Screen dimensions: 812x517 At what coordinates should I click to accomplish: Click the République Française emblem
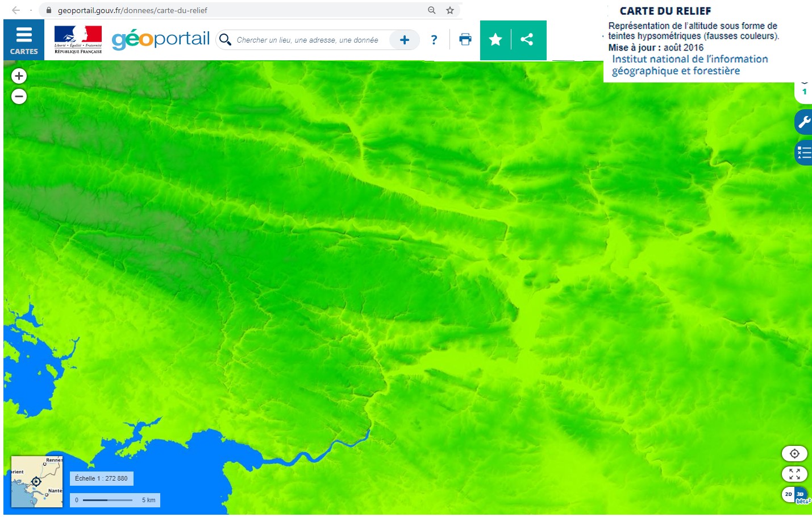click(78, 40)
